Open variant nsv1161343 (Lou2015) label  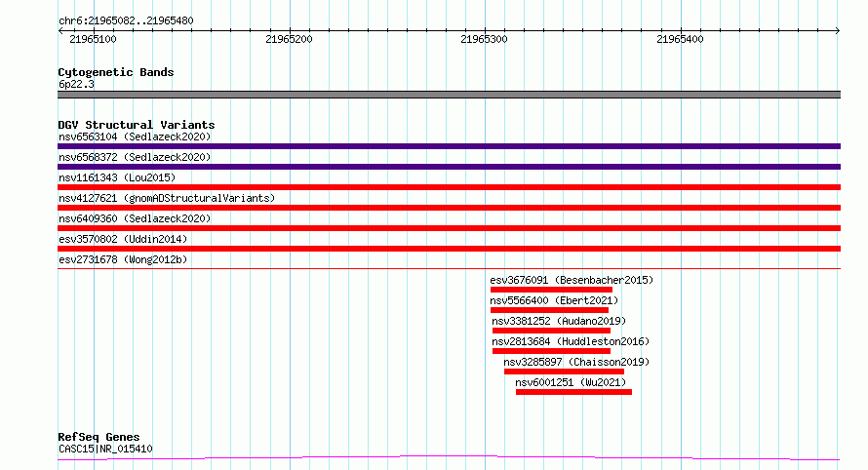[117, 177]
